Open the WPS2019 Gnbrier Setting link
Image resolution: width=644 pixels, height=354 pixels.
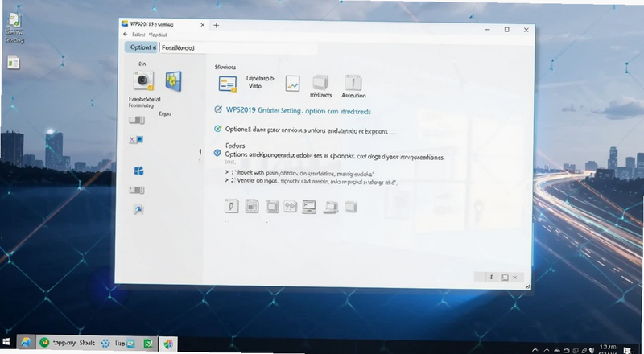tap(298, 111)
